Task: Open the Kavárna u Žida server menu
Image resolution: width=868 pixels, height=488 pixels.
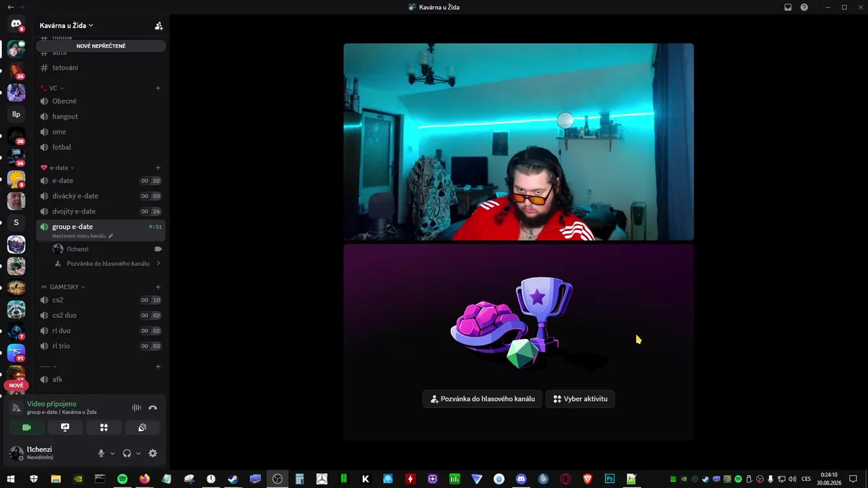Action: pyautogui.click(x=66, y=26)
